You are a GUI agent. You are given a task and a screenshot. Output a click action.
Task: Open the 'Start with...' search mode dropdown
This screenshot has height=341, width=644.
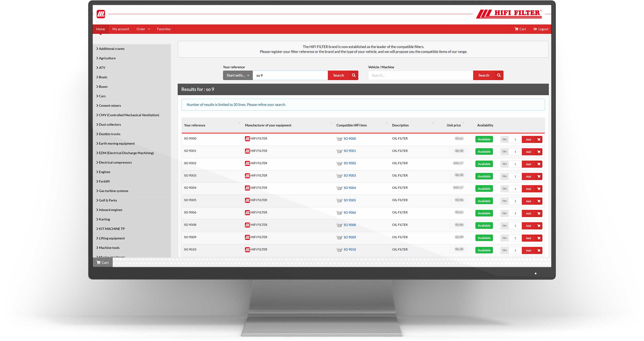237,75
